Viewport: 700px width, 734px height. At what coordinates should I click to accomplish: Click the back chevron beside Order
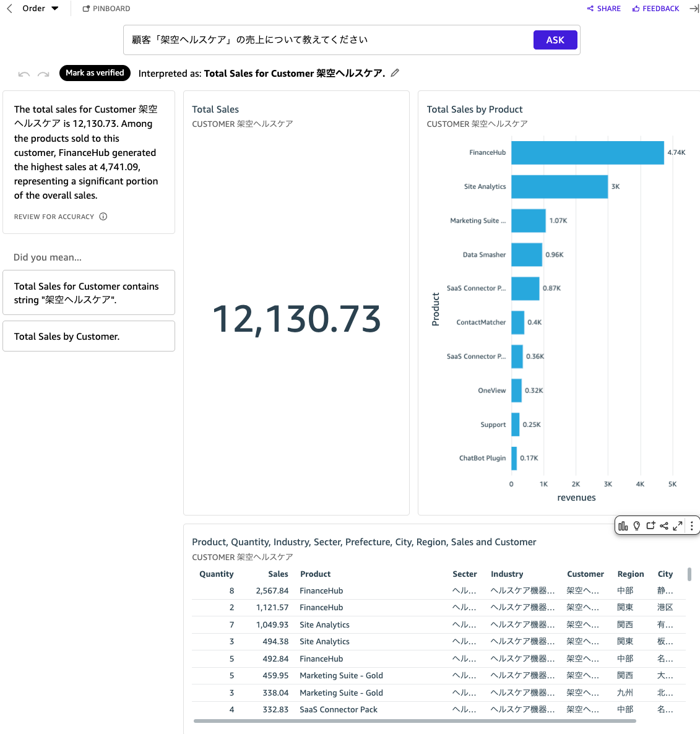9,8
